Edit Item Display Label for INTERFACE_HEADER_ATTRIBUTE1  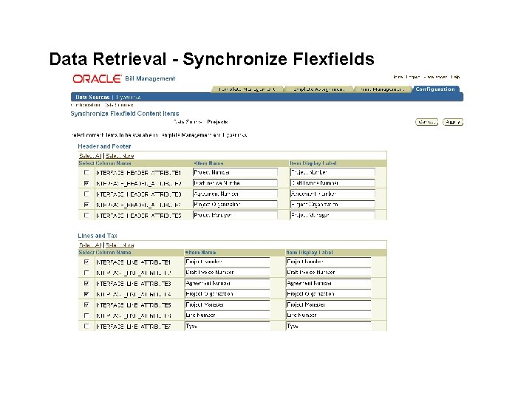coord(332,172)
